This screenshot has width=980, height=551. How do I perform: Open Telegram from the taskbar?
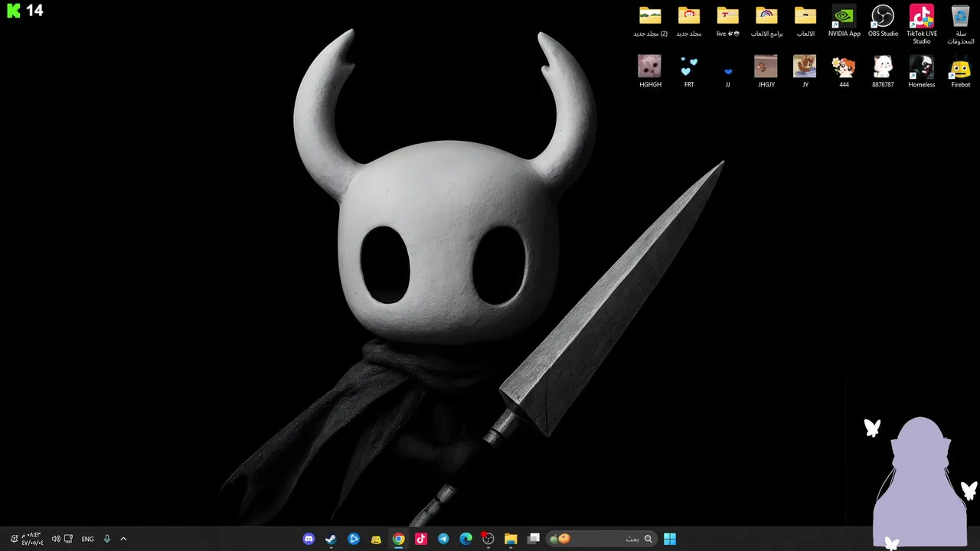click(x=443, y=539)
